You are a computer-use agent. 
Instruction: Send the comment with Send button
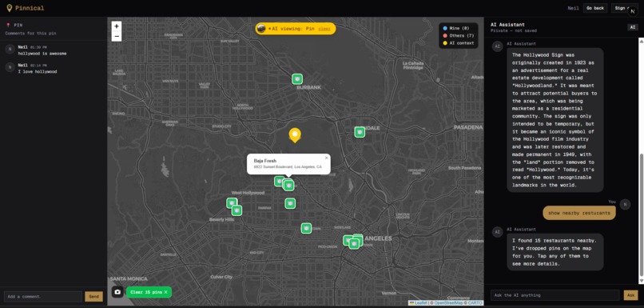coord(93,297)
